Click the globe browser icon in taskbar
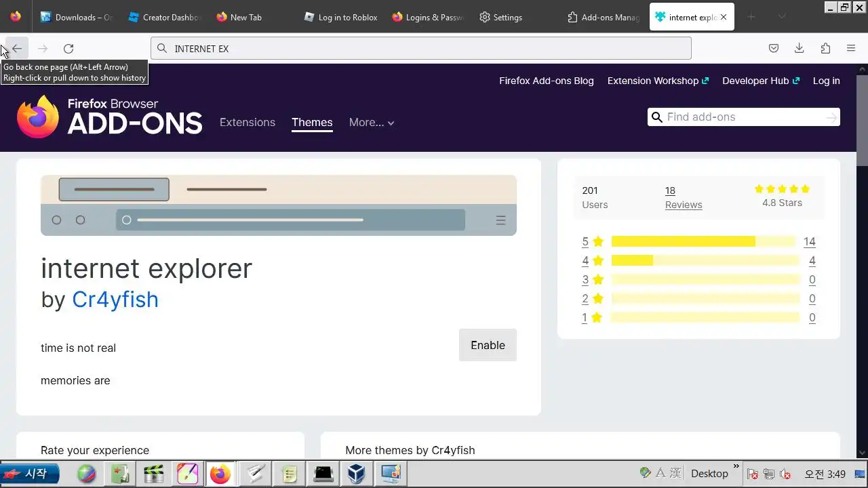Viewport: 868px width, 488px height. 87,474
